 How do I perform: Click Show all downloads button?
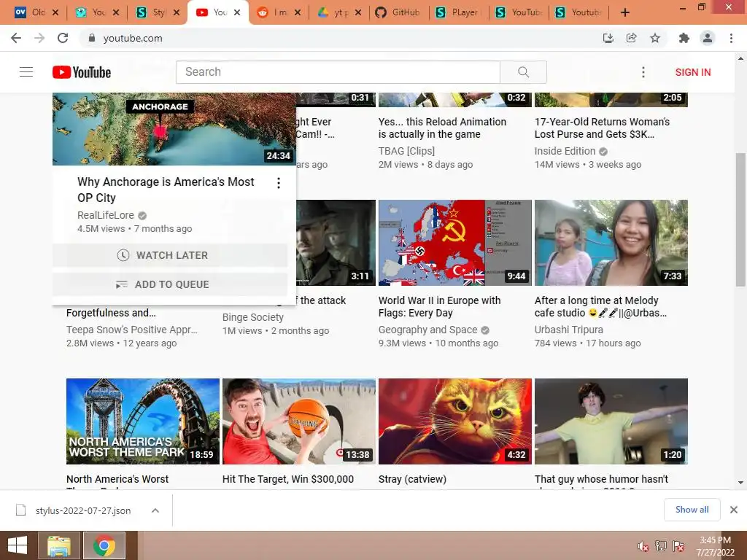(x=692, y=510)
